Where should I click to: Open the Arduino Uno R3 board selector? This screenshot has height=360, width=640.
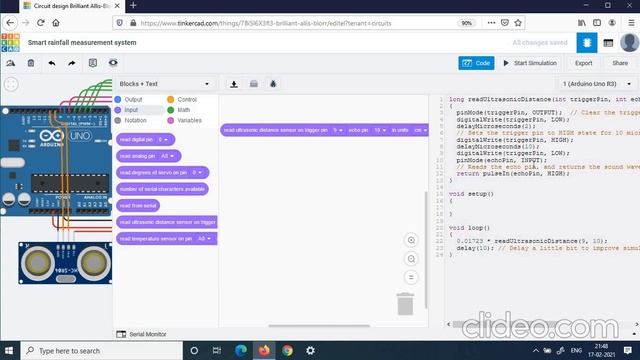(x=597, y=84)
